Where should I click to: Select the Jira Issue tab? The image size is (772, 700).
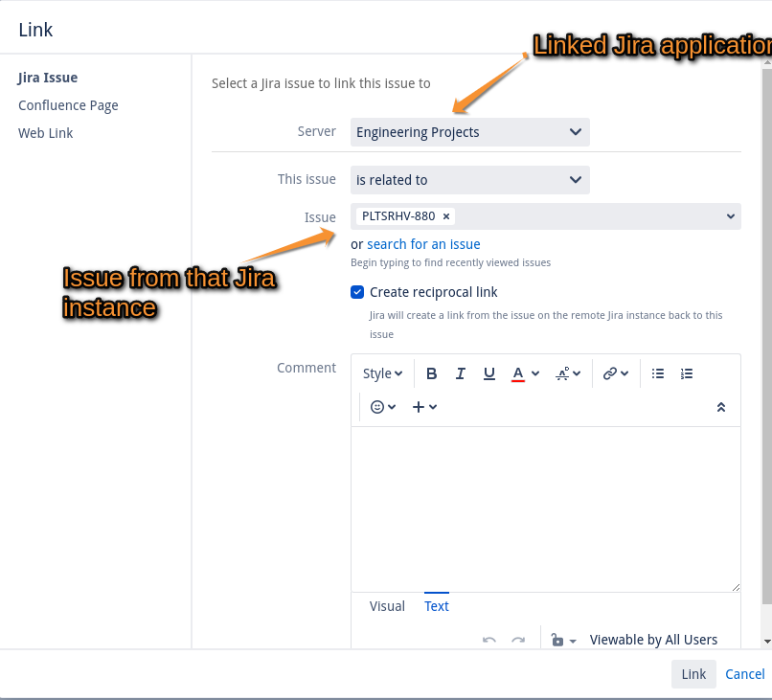(x=48, y=78)
